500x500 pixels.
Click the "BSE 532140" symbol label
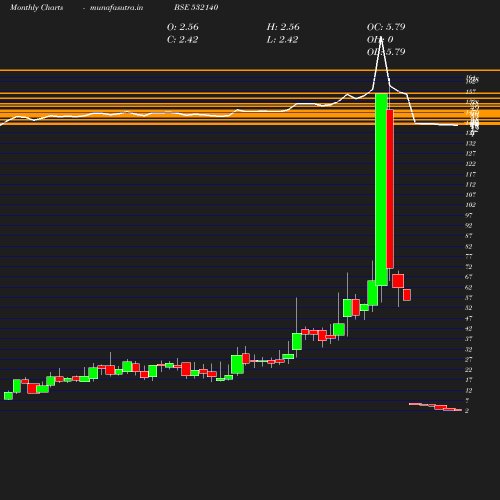pos(196,7)
